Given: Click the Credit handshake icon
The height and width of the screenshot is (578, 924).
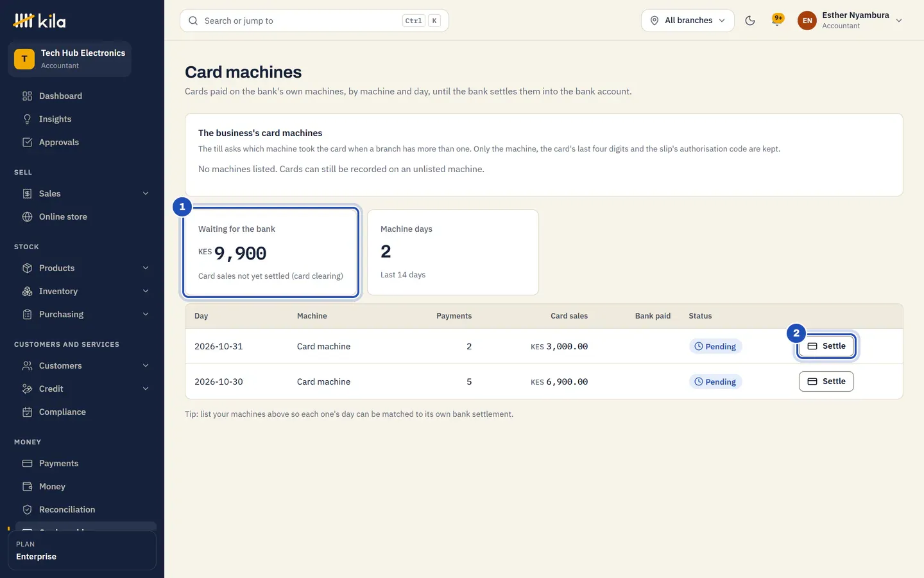Looking at the screenshot, I should pyautogui.click(x=27, y=389).
